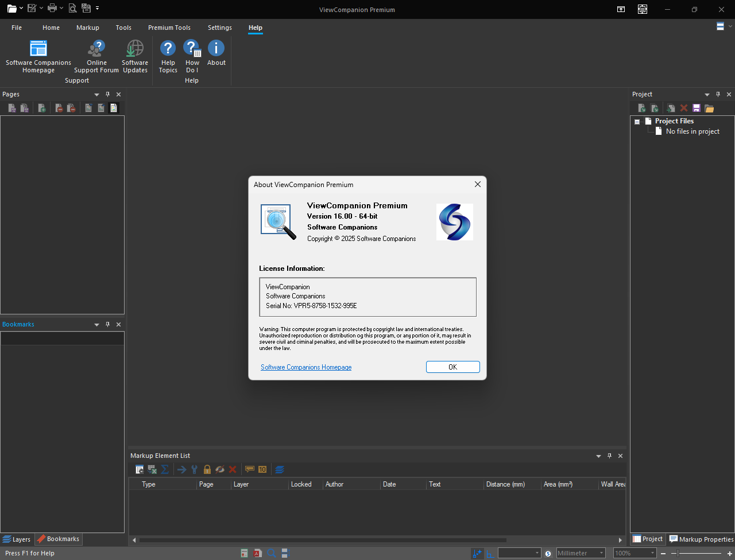Switch to the Settings ribbon tab

220,28
